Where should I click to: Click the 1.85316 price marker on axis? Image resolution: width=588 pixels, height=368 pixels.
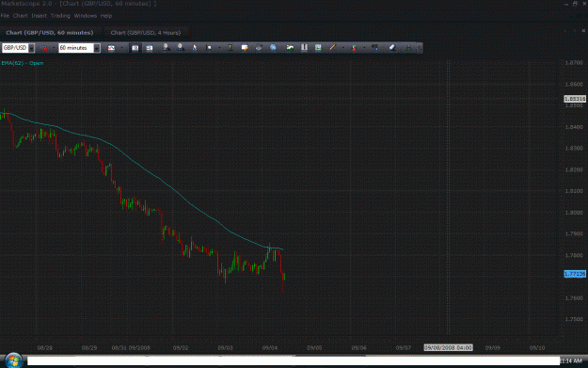(x=575, y=99)
